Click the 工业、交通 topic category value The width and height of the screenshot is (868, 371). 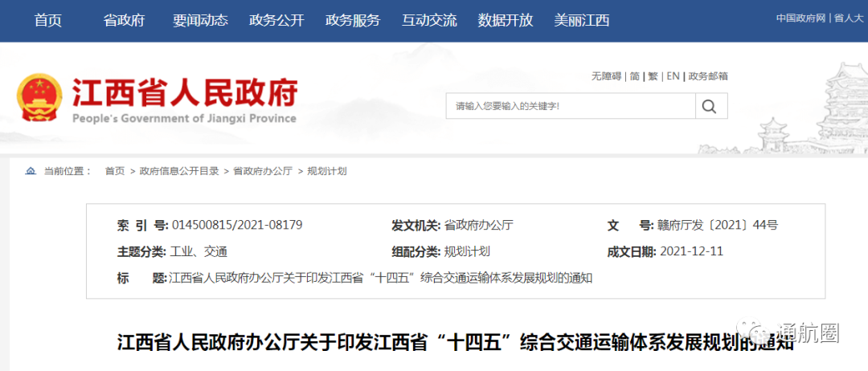tap(199, 252)
